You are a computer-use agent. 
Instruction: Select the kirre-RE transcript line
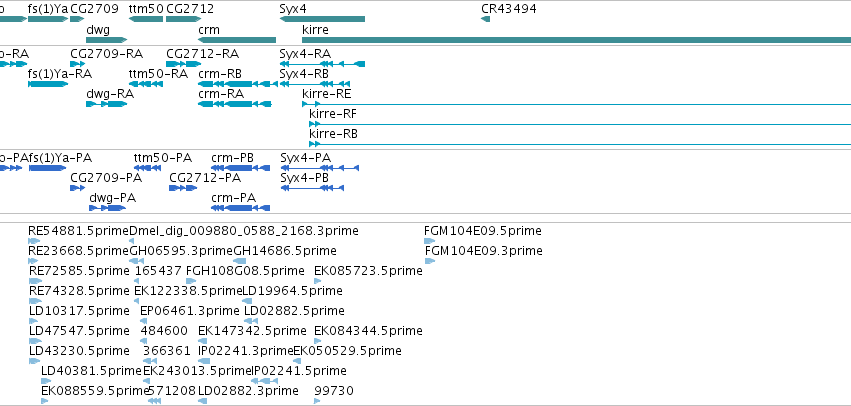click(576, 104)
